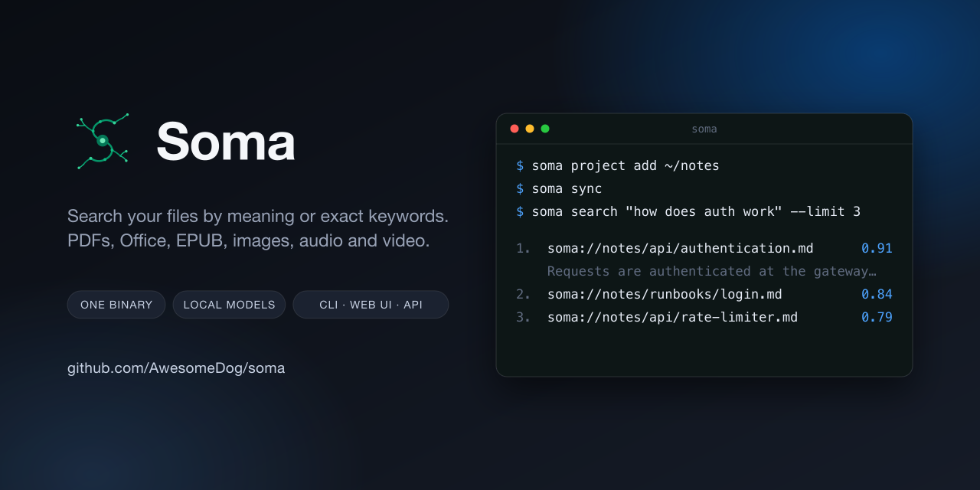Open result soma://notes/api/authentication.md

[681, 249]
